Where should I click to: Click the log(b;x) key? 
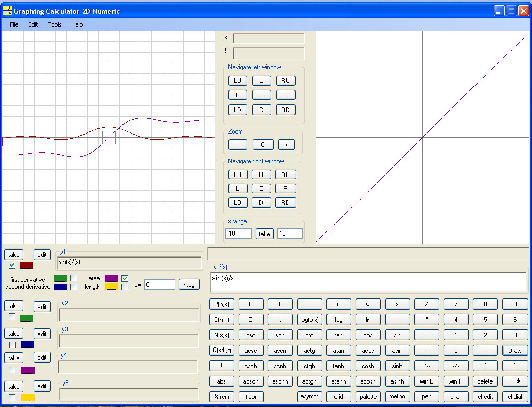[x=309, y=320]
